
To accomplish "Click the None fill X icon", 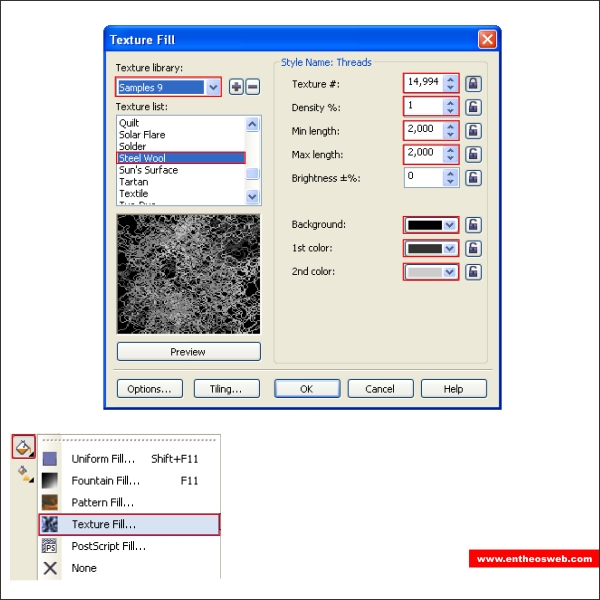I will [x=50, y=568].
